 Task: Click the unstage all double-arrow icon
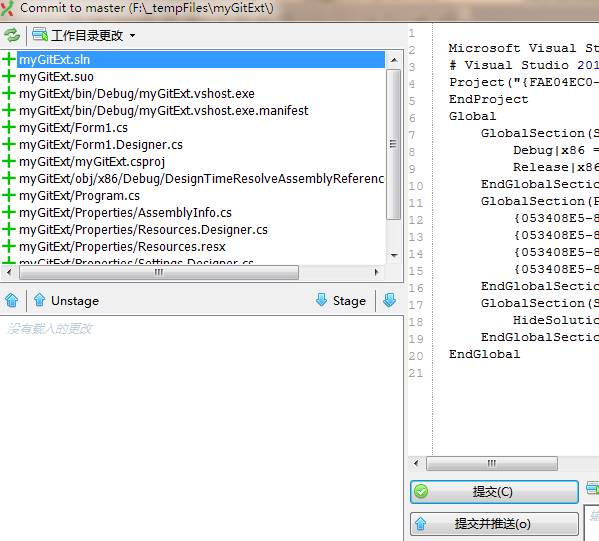[12, 300]
